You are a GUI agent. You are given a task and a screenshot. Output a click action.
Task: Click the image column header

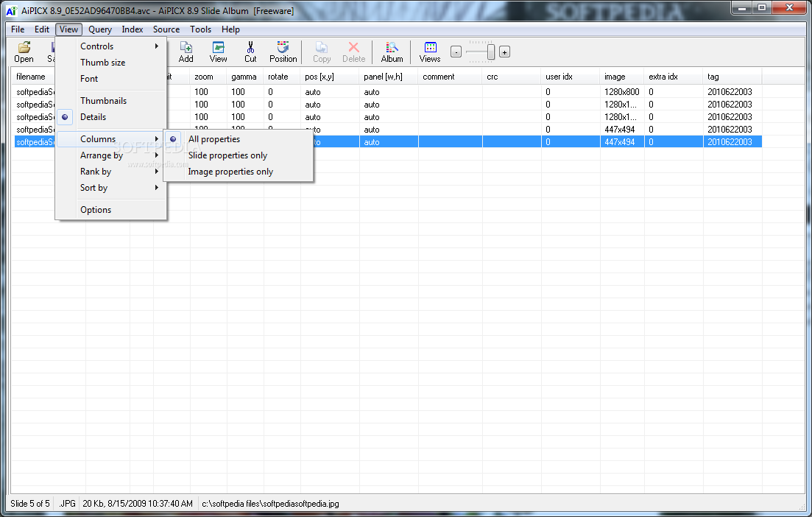[x=622, y=77]
